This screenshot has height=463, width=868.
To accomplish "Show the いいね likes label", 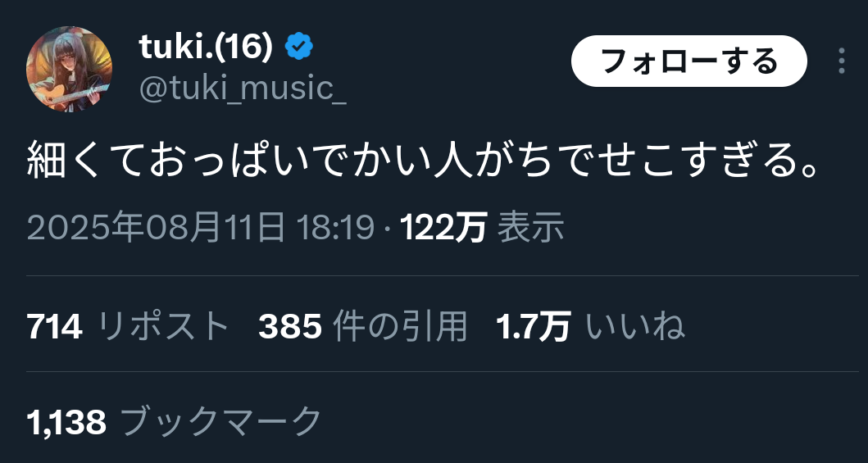I will pyautogui.click(x=635, y=326).
